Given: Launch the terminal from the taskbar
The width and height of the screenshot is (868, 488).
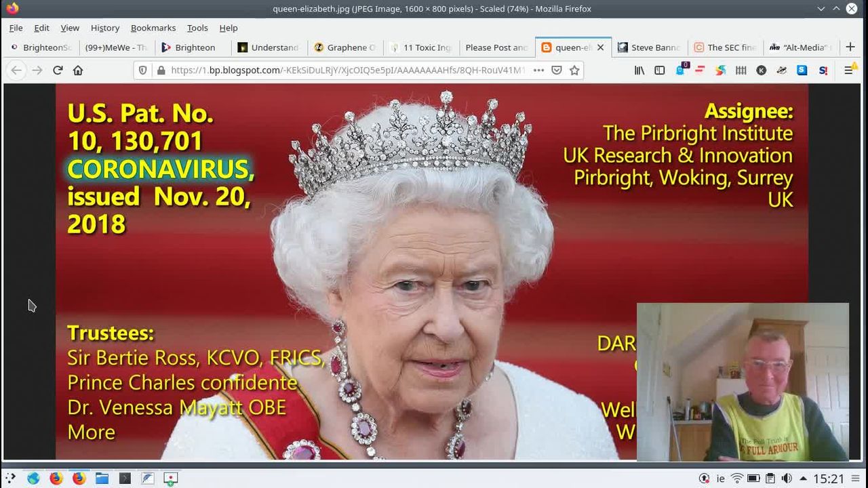Looking at the screenshot, I should [125, 479].
